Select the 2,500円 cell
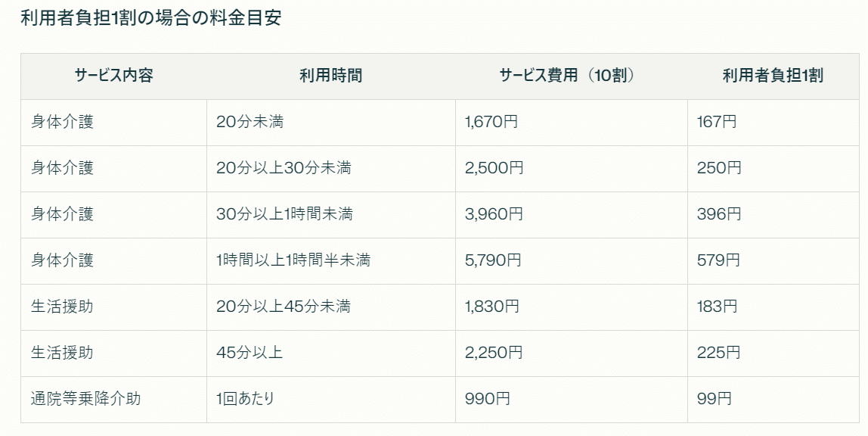 click(x=572, y=168)
